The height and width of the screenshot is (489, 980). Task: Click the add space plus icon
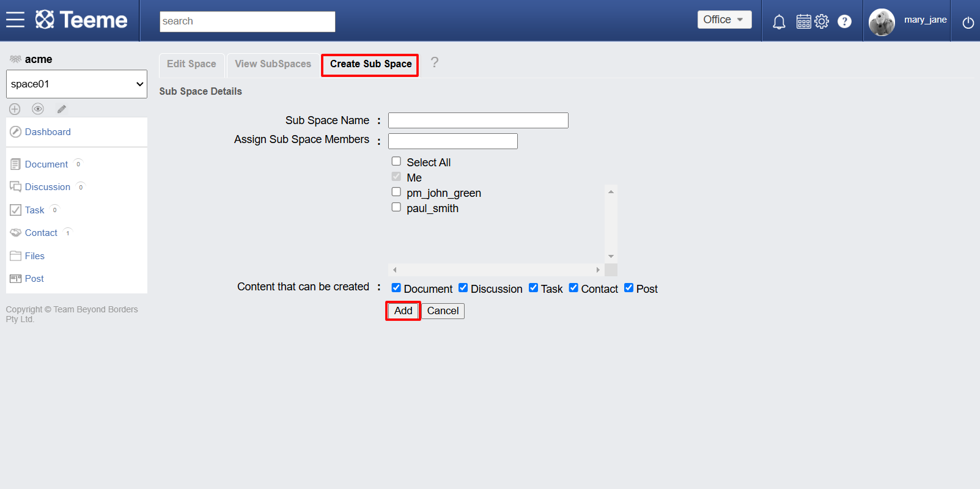(x=15, y=109)
